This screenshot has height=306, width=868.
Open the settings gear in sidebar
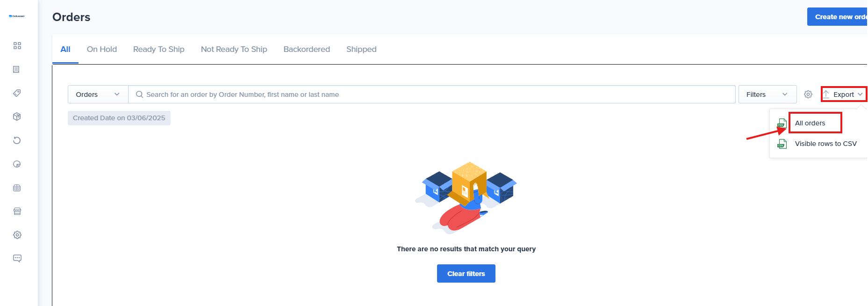click(17, 235)
